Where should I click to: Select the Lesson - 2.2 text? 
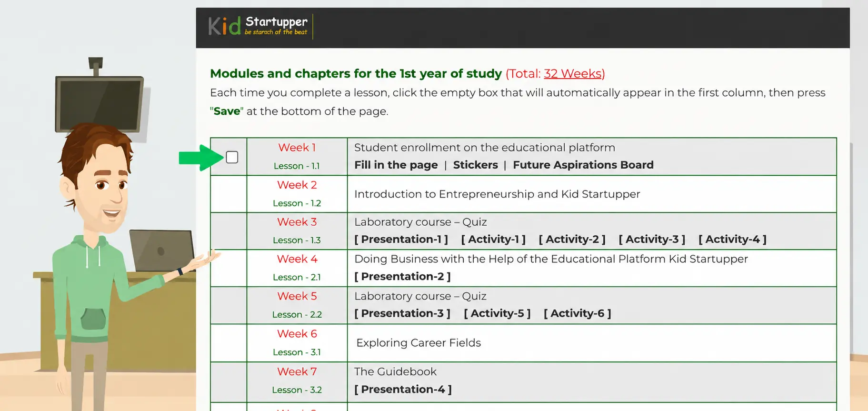(297, 315)
